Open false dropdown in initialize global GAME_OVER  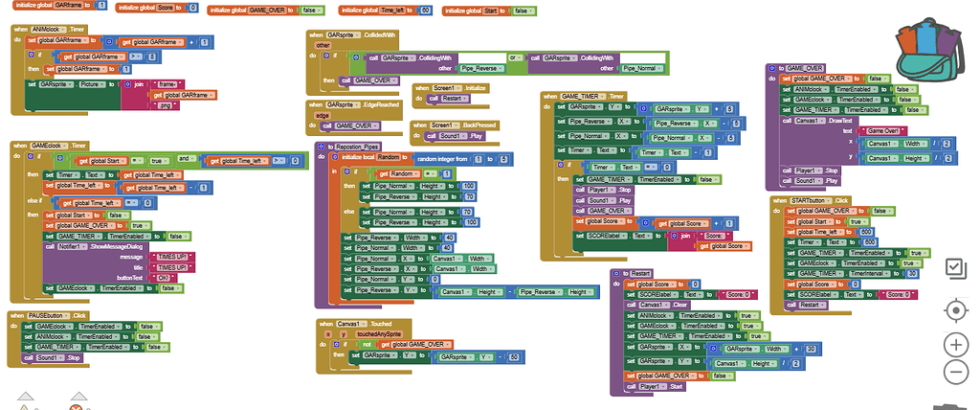(308, 9)
